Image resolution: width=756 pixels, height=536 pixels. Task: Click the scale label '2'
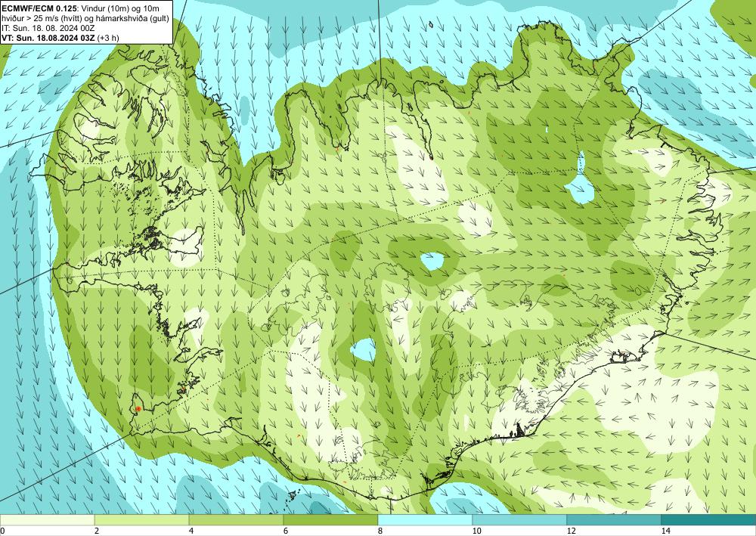97,531
